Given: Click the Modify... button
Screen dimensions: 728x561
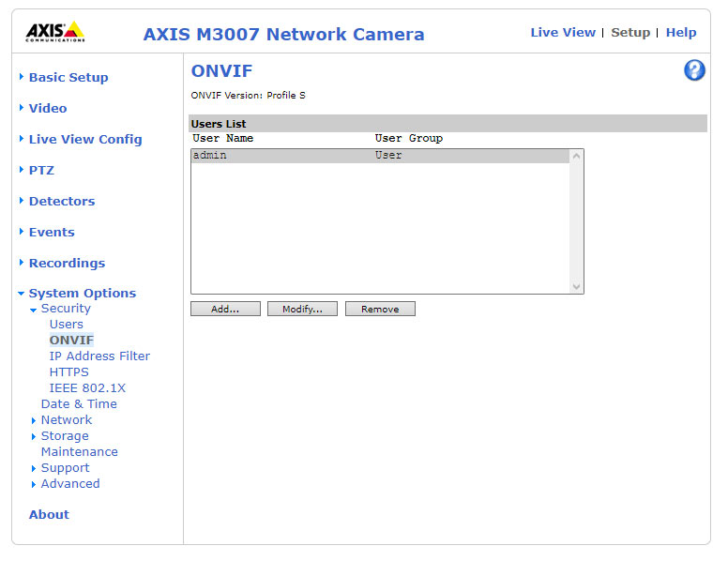Looking at the screenshot, I should click(x=302, y=309).
